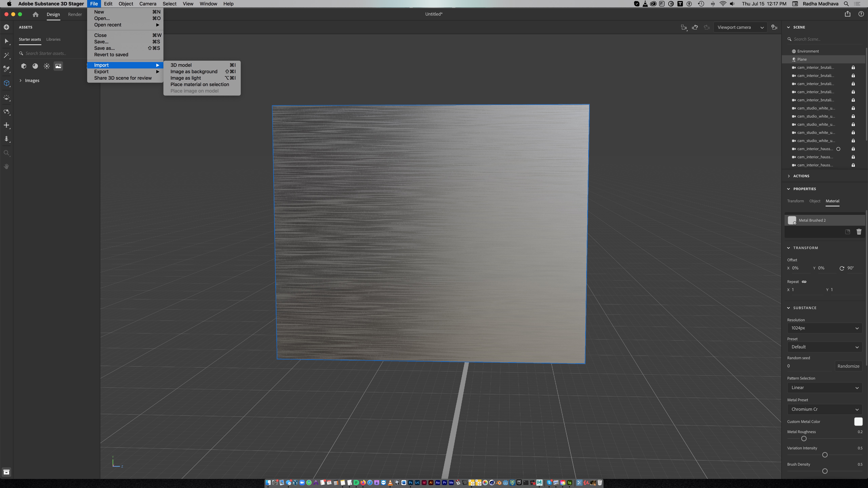Add a new camera via the camera-plus icon
Screen dimensions: 868x488
[x=774, y=27]
